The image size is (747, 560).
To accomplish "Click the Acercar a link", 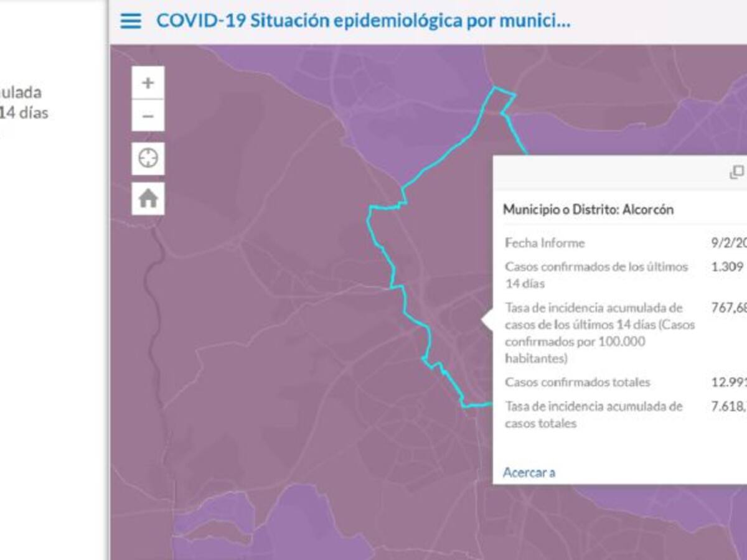I will tap(530, 472).
